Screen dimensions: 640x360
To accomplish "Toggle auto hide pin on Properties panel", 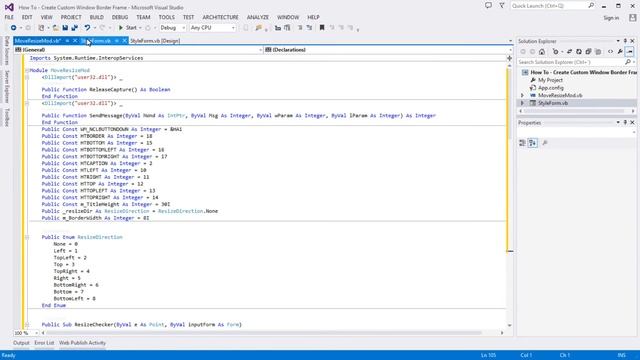I will coord(625,122).
